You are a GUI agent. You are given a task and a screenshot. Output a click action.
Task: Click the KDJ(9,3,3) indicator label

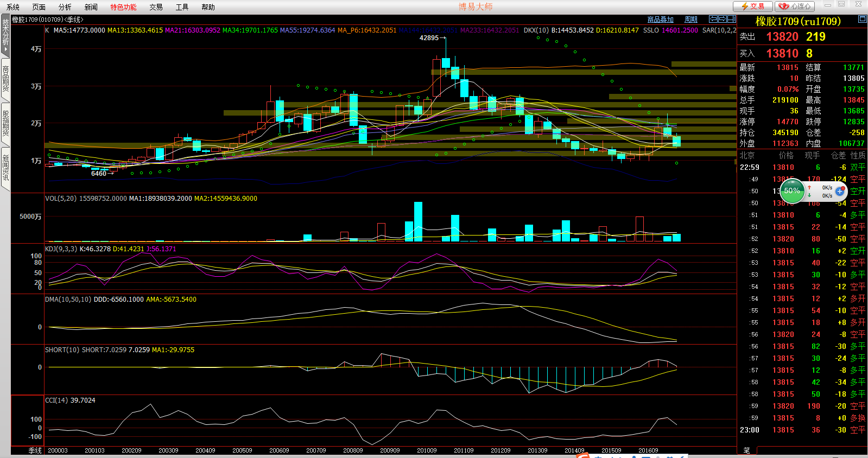[61, 249]
